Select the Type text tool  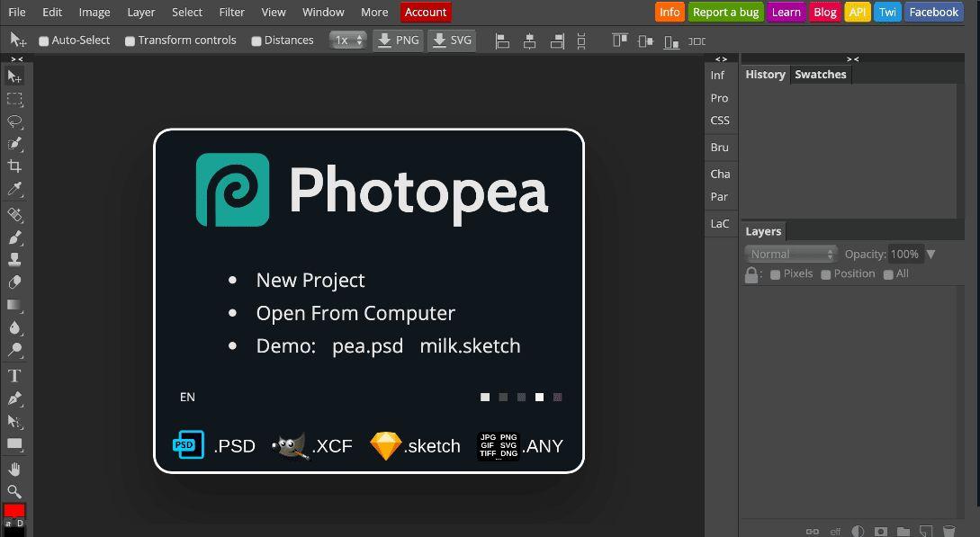coord(14,376)
